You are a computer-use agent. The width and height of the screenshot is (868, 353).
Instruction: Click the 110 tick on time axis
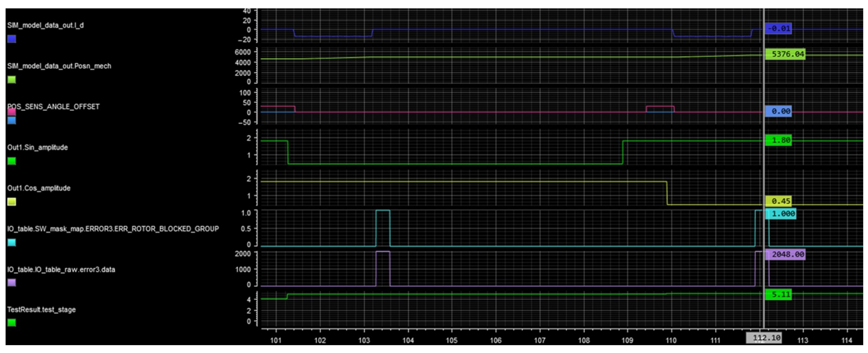click(x=671, y=340)
